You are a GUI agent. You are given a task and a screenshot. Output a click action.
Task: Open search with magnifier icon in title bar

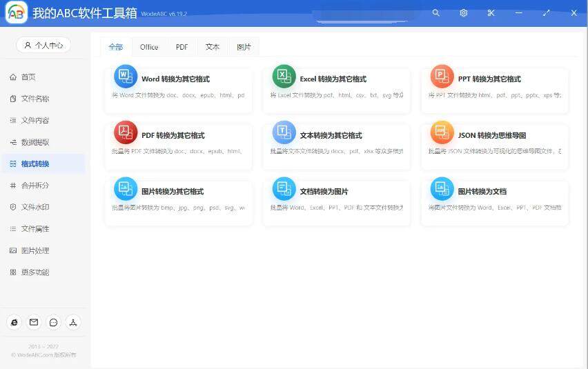coord(435,13)
